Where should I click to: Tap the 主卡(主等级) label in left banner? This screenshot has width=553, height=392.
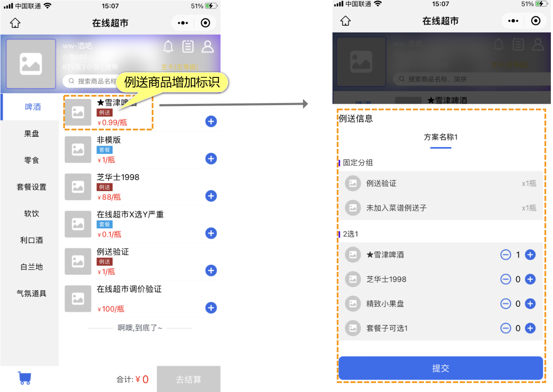(x=179, y=67)
